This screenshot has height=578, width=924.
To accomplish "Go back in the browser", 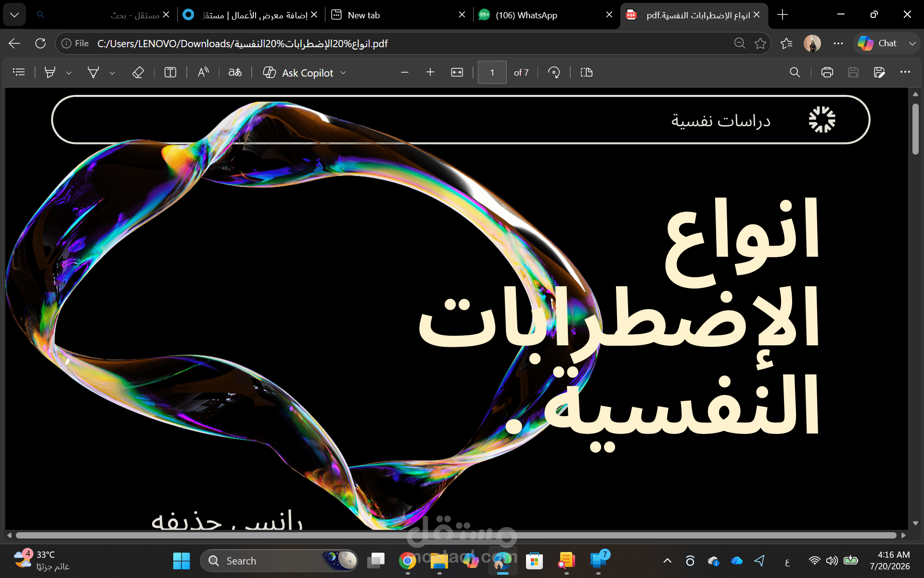I will tap(14, 43).
